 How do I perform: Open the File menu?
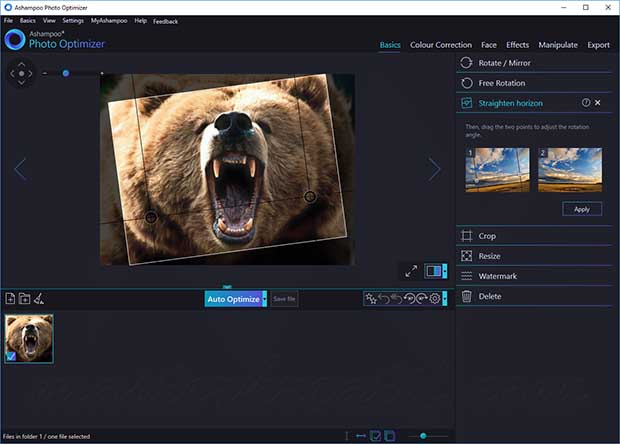(8, 21)
